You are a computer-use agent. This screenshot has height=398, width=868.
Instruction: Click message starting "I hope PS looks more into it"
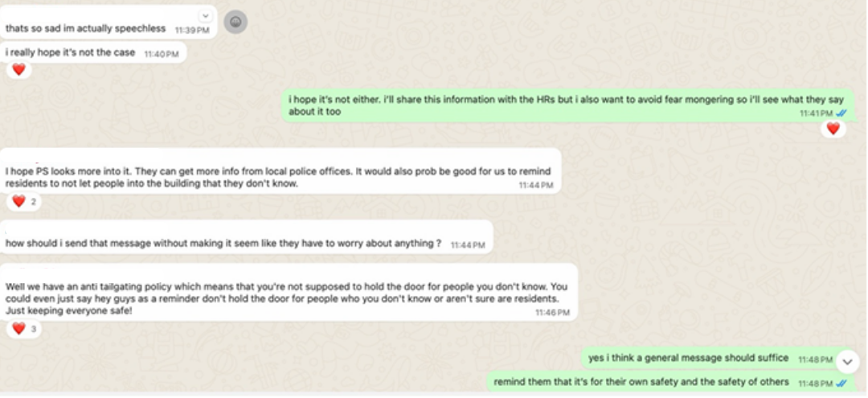(x=273, y=177)
